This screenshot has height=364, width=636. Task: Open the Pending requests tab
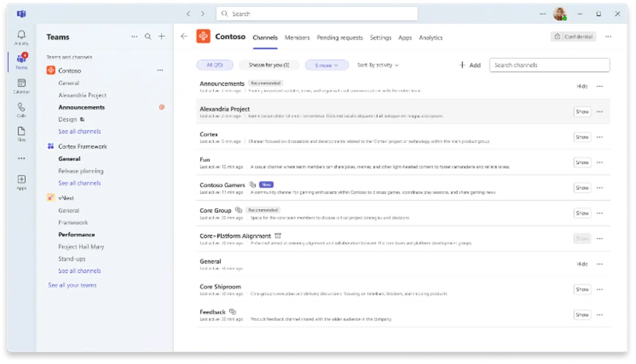tap(340, 38)
